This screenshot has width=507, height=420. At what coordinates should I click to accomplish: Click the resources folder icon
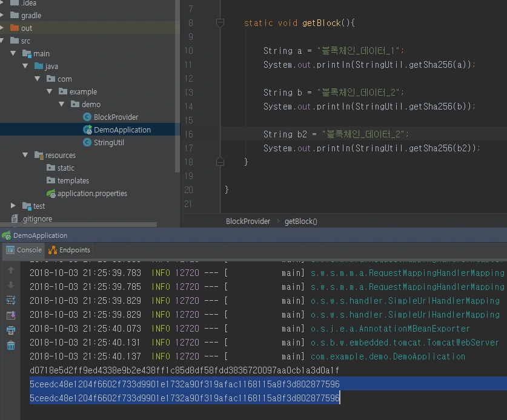tap(39, 156)
